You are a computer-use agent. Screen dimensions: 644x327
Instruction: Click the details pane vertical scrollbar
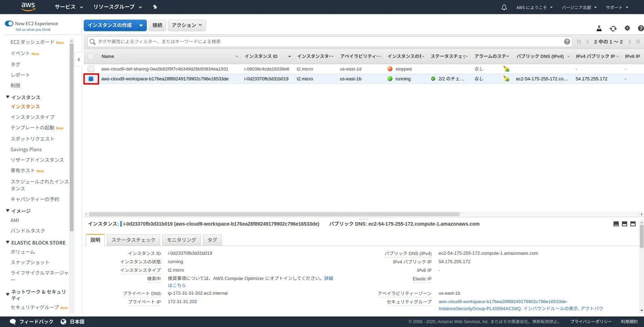pyautogui.click(x=642, y=236)
